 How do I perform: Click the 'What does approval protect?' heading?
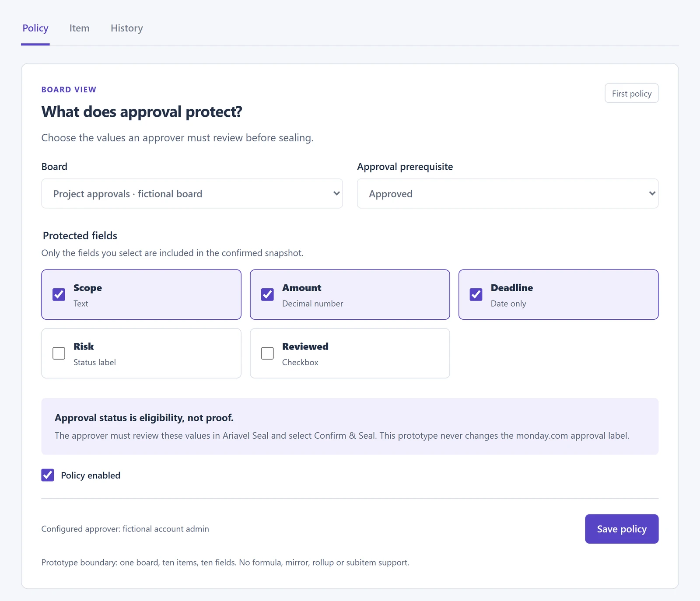(x=142, y=112)
